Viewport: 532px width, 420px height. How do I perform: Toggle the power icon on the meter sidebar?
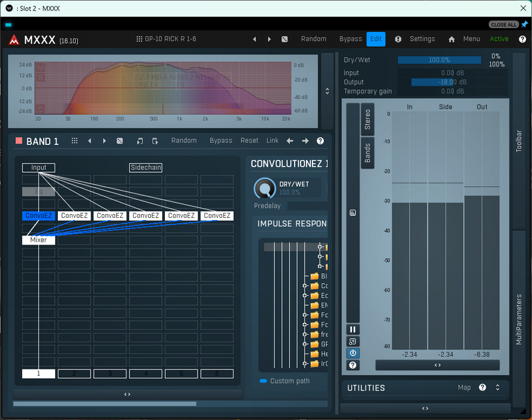pos(352,353)
